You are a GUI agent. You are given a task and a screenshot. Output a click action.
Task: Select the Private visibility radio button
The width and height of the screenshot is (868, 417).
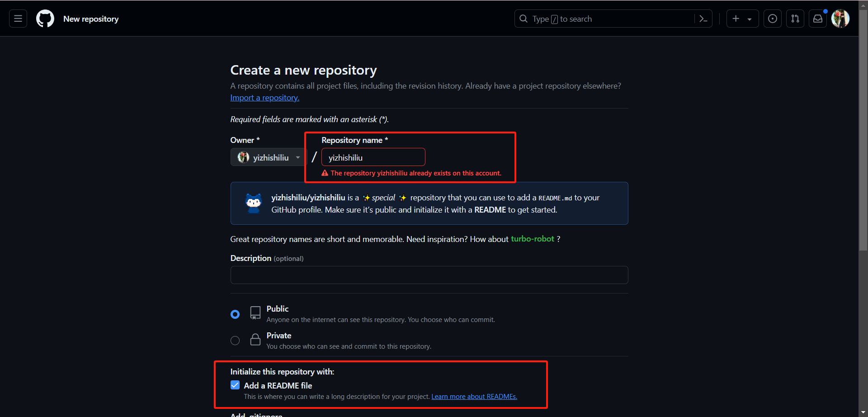[x=235, y=341]
